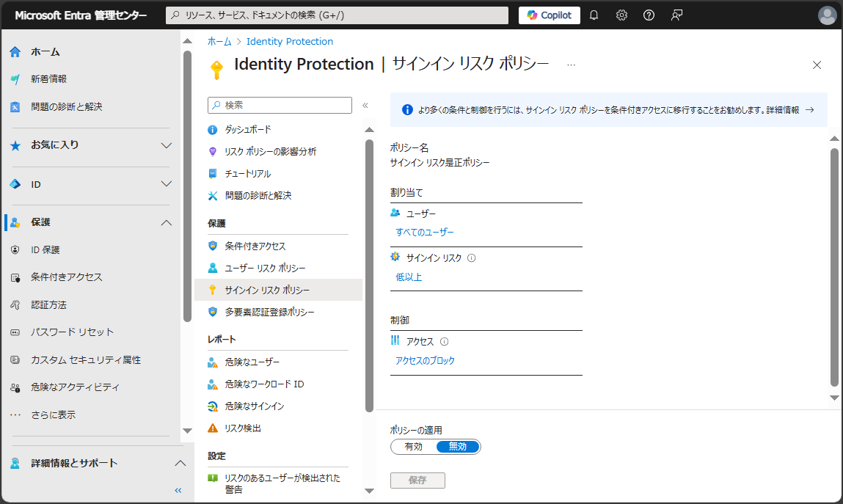Click the left sidebar vertical scrollbar

(187, 186)
